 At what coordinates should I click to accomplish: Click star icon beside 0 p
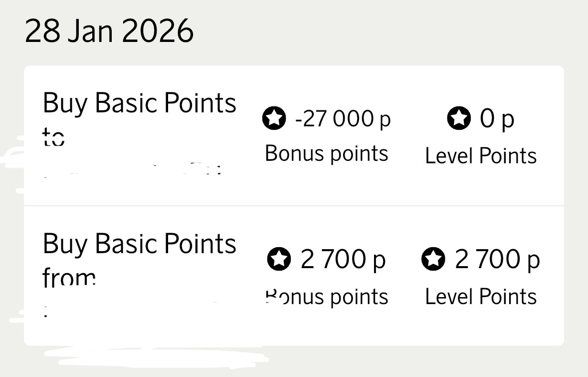459,118
